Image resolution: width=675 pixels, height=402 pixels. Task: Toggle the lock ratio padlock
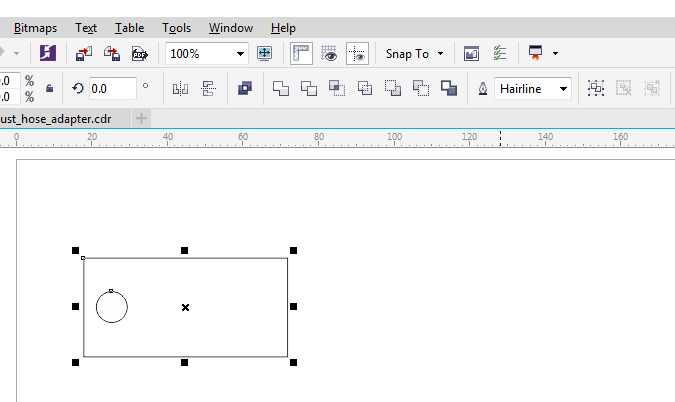[x=49, y=89]
